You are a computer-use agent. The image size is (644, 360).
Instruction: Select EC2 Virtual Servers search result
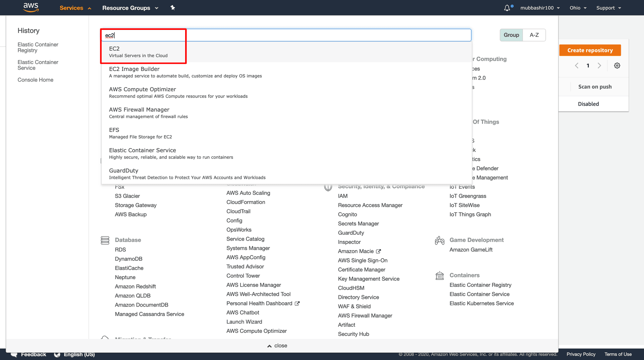tap(286, 52)
